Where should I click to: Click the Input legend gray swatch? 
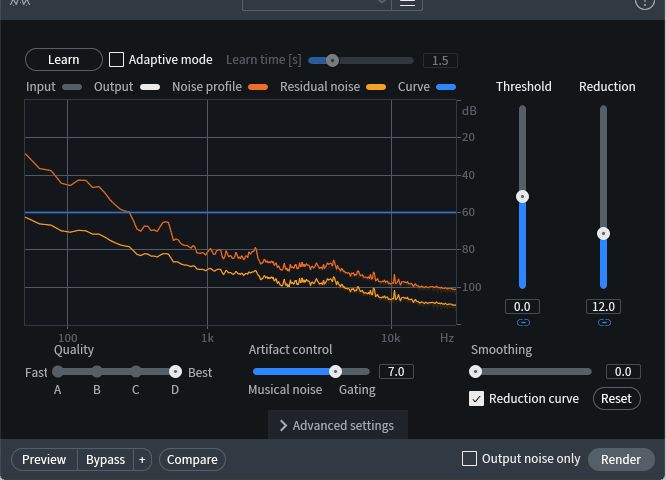click(x=72, y=87)
